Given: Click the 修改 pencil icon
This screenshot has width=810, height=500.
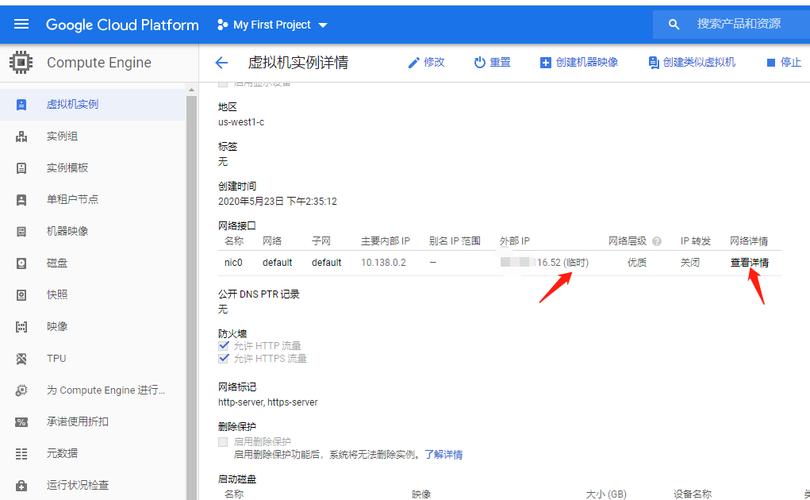Looking at the screenshot, I should click(413, 63).
